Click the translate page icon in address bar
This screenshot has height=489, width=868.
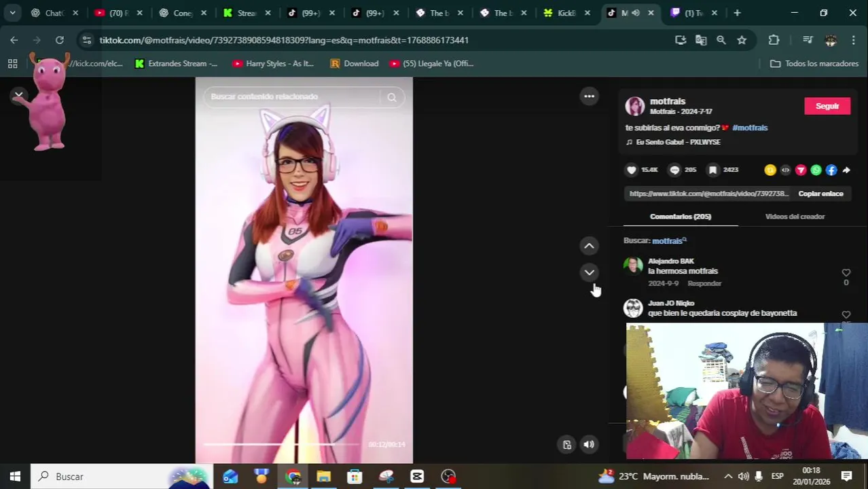[x=701, y=40]
